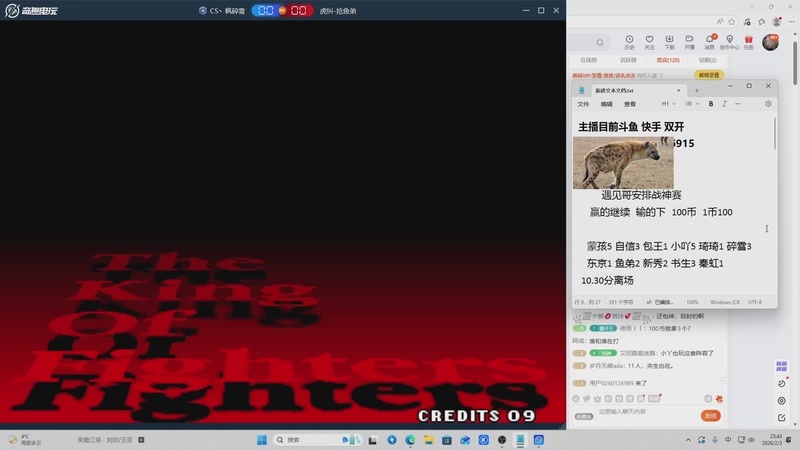Open the 关注 heart icon
Screen dimensions: 800x450
tap(649, 42)
